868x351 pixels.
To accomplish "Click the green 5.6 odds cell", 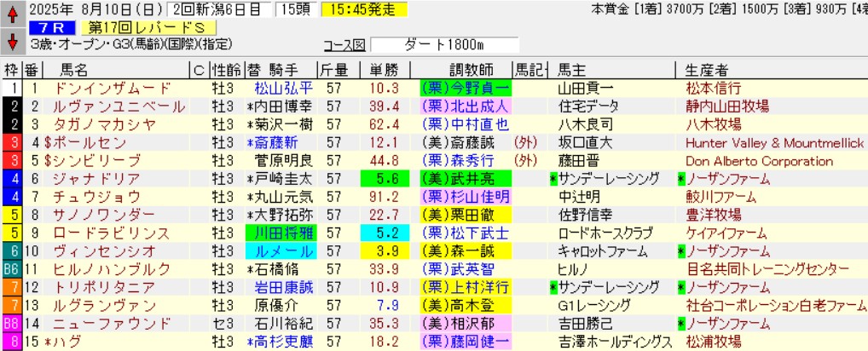I will [380, 179].
